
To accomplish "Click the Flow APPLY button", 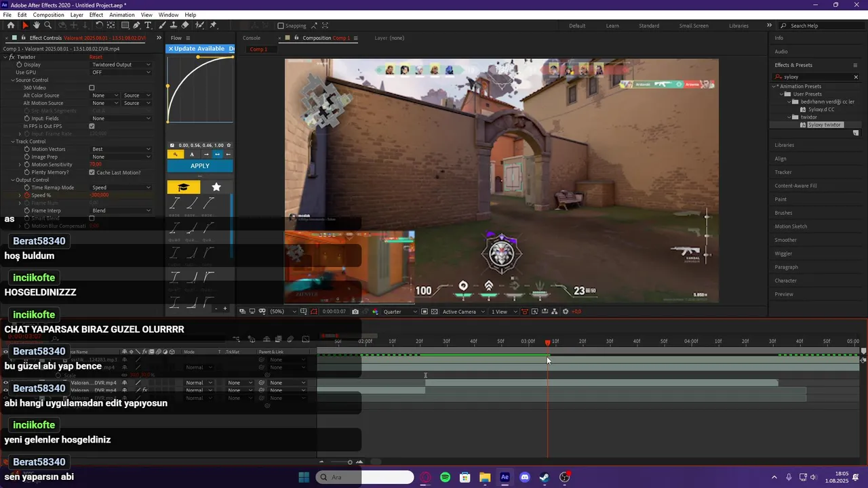I will (x=200, y=166).
